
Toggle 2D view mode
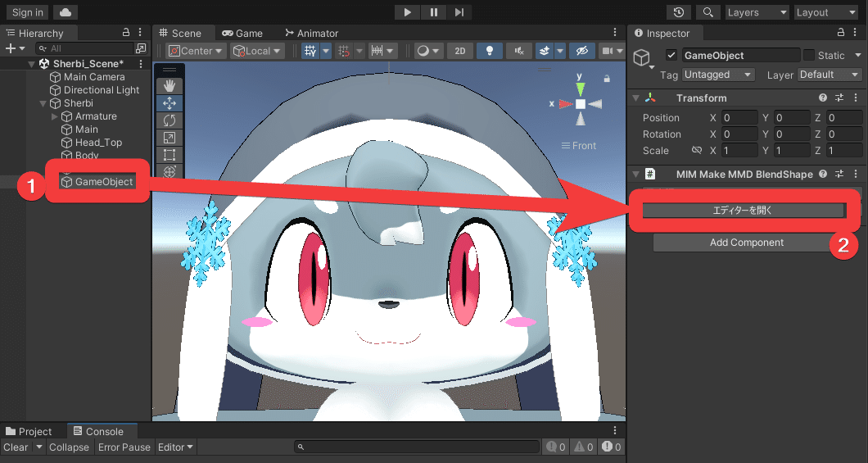pyautogui.click(x=460, y=51)
